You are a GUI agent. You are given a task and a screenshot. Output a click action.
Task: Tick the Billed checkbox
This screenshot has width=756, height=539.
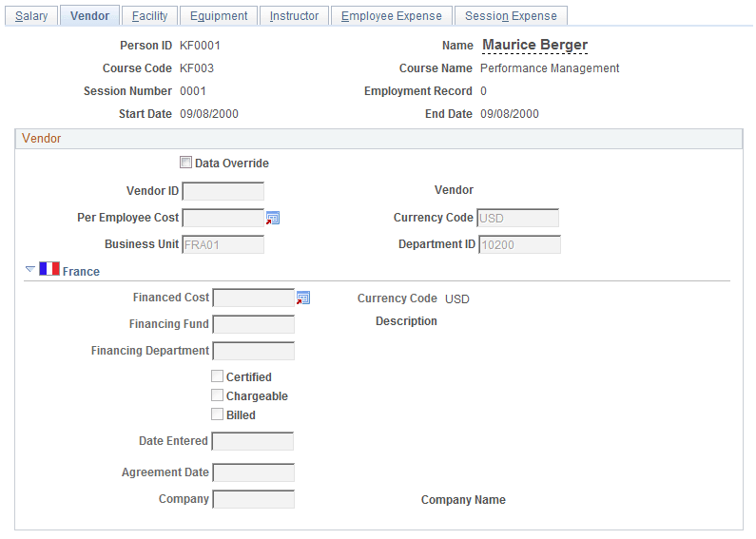click(218, 414)
